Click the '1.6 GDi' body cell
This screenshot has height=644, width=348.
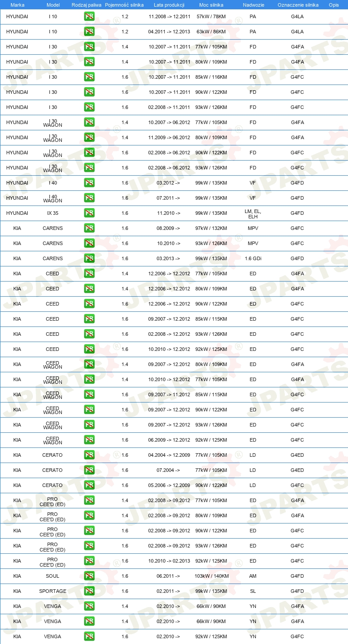click(x=253, y=258)
